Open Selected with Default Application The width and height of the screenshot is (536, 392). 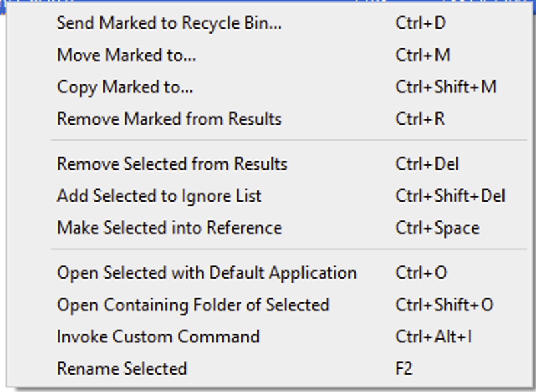269,273
